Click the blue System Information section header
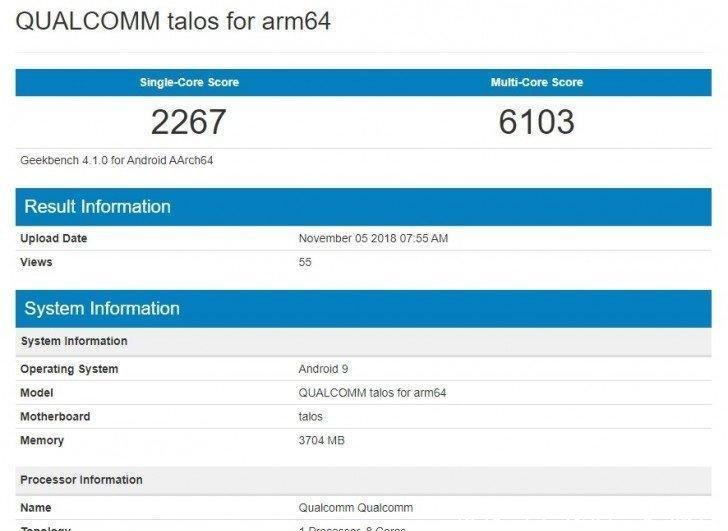This screenshot has height=531, width=728. [x=102, y=308]
